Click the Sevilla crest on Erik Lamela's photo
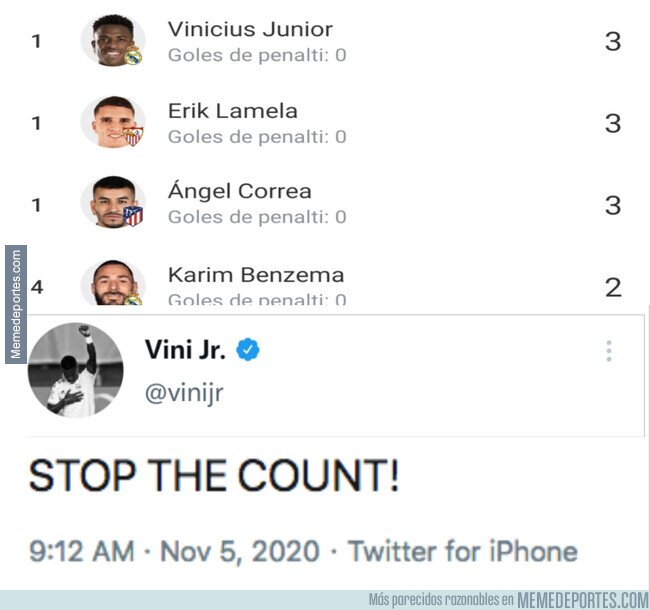 click(133, 137)
